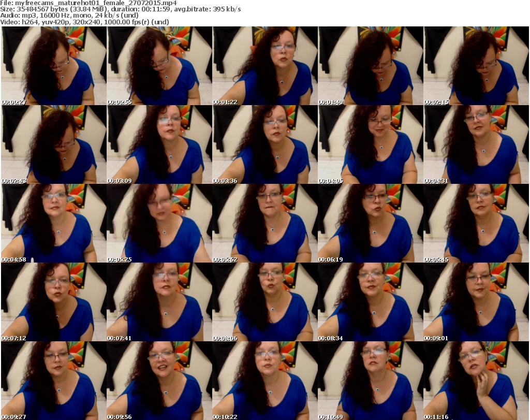Viewport: 530px width, 420px height.
Task: Open the frame labeled 00:05:25
Action: [159, 223]
